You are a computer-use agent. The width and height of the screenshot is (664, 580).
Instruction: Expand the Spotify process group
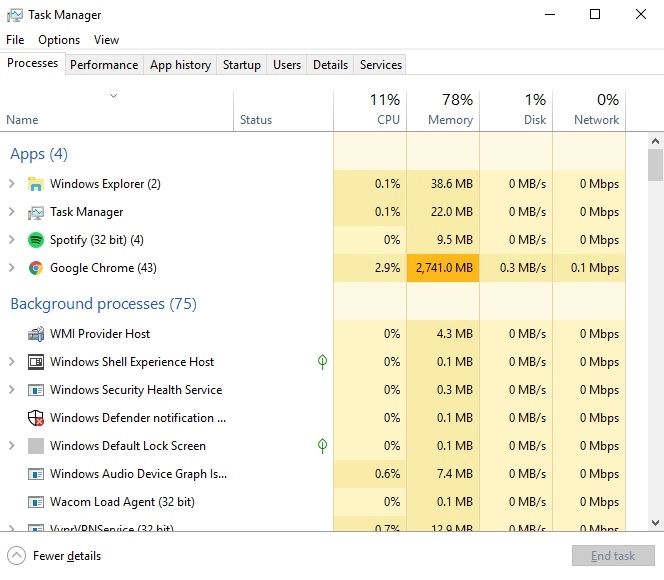pos(12,240)
